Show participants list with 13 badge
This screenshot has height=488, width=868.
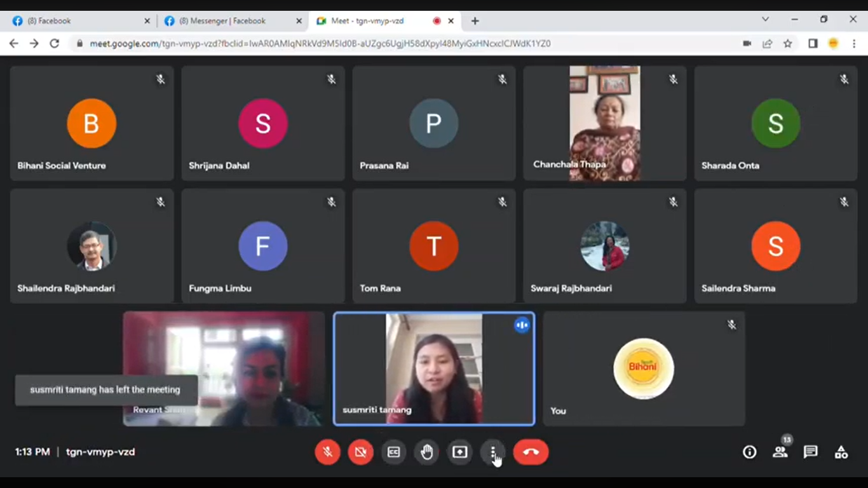click(x=780, y=452)
